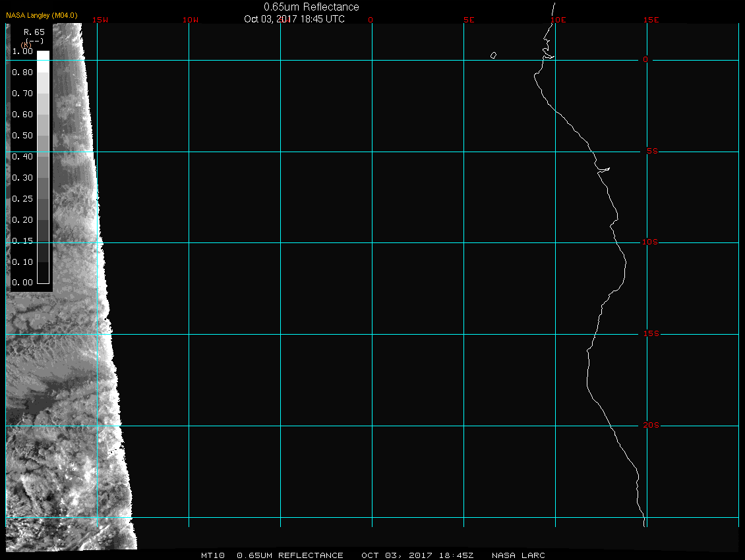Click the 0.25 label on the reflectance legend

point(22,198)
